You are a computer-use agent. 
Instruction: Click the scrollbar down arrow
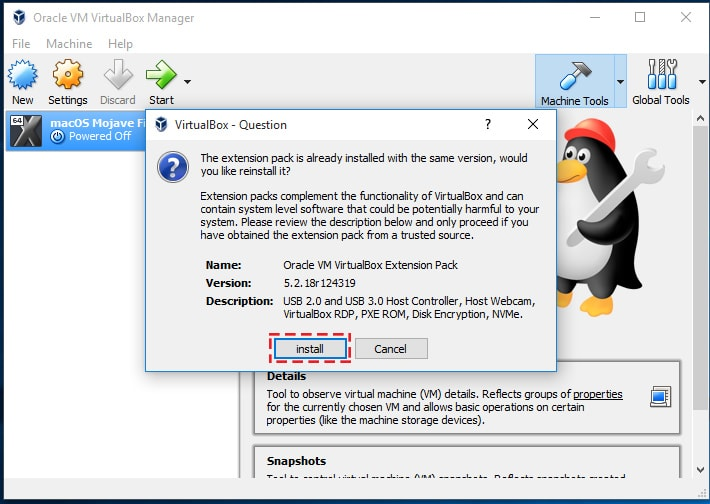click(700, 470)
